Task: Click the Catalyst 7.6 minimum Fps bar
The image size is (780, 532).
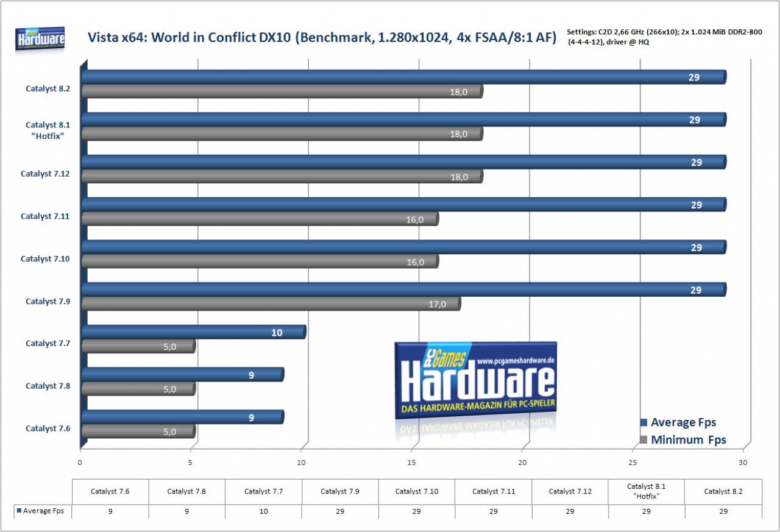Action: 138,432
